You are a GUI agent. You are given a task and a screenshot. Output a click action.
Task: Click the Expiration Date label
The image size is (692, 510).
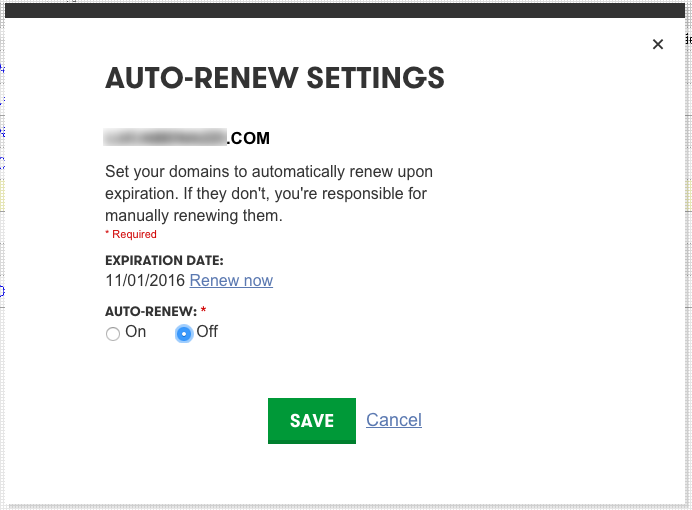pyautogui.click(x=164, y=261)
